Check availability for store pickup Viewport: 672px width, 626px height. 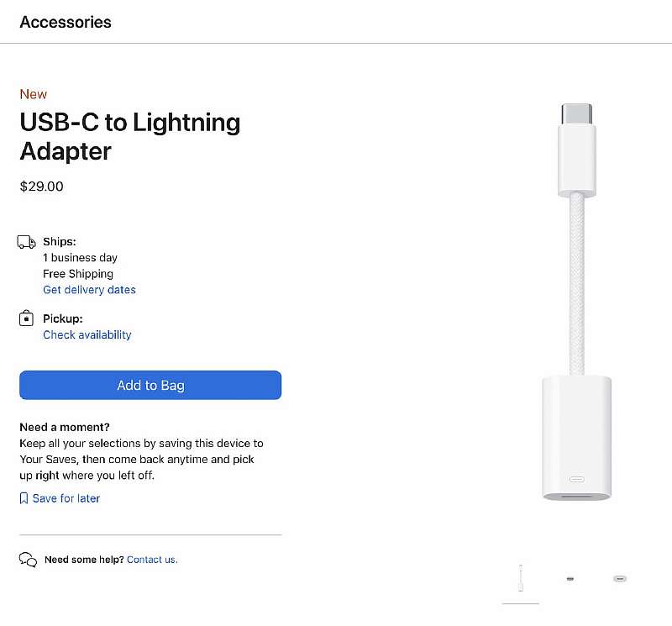click(87, 334)
